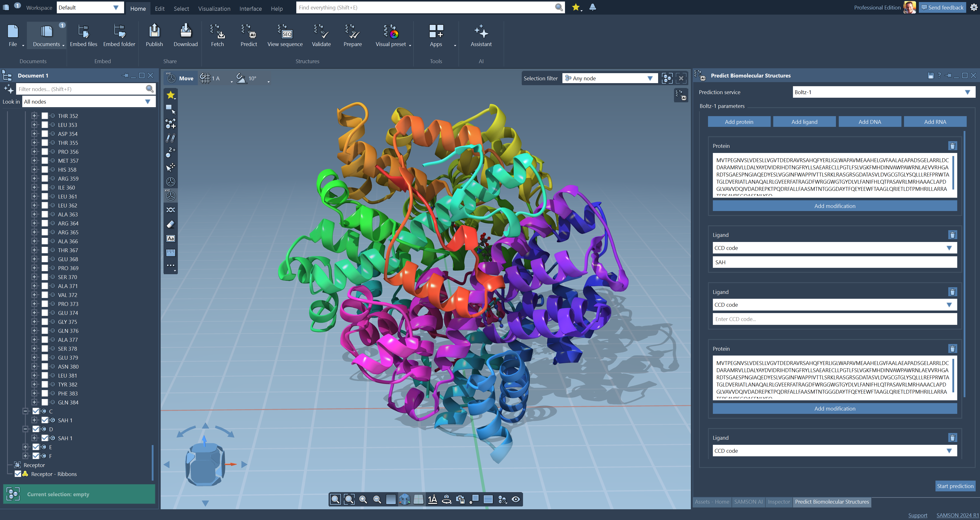Viewport: 980px width, 520px height.
Task: Uncheck the Receptor - Ribbons visibility checkbox
Action: pyautogui.click(x=18, y=474)
